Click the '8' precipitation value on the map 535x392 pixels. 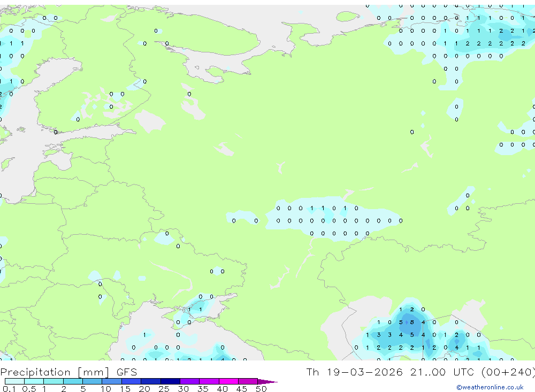(412, 322)
